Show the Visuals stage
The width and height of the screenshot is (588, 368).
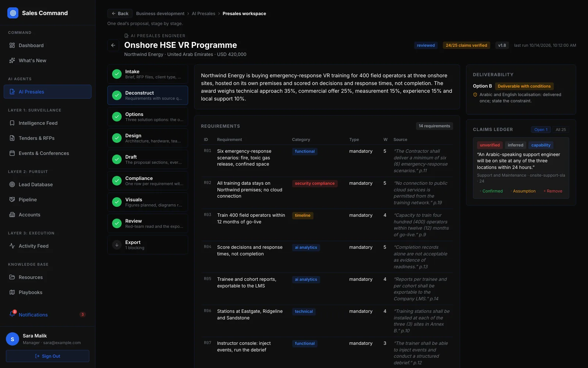[148, 202]
